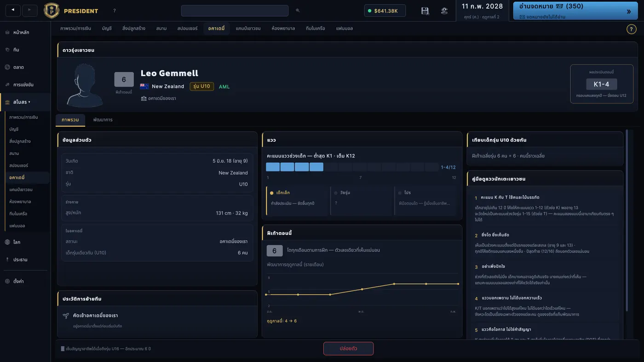Screen dimensions: 644x362
Task: Open the beach umbrella holiday icon
Action: tap(444, 11)
